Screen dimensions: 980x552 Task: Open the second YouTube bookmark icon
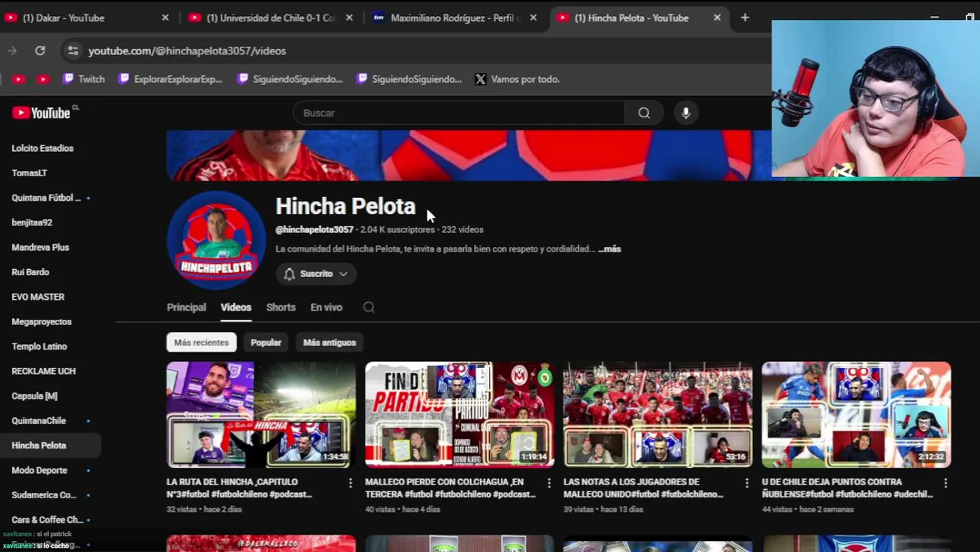pos(43,79)
